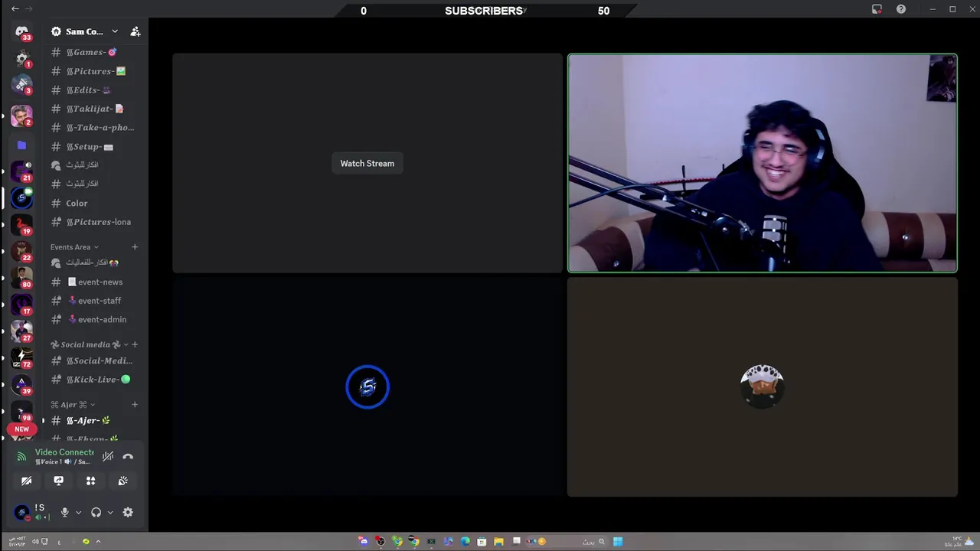The width and height of the screenshot is (980, 551).
Task: Open the soundboard icon
Action: click(x=122, y=481)
